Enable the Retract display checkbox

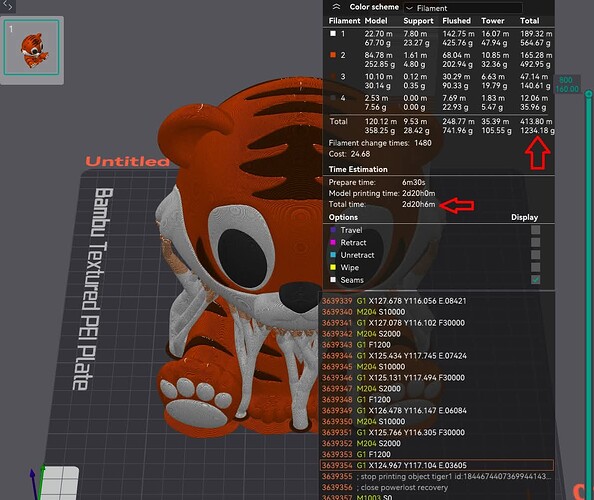pos(535,242)
